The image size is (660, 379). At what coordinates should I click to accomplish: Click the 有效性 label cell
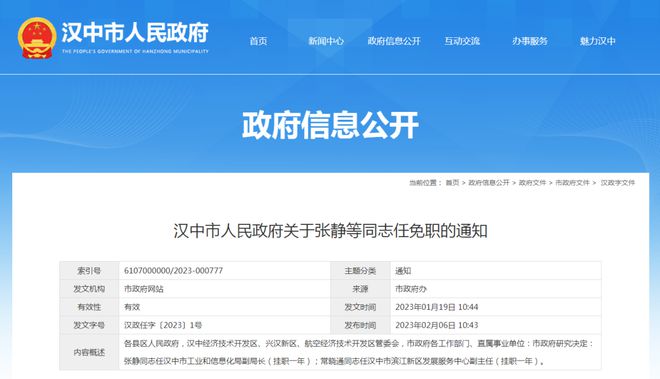pos(89,307)
